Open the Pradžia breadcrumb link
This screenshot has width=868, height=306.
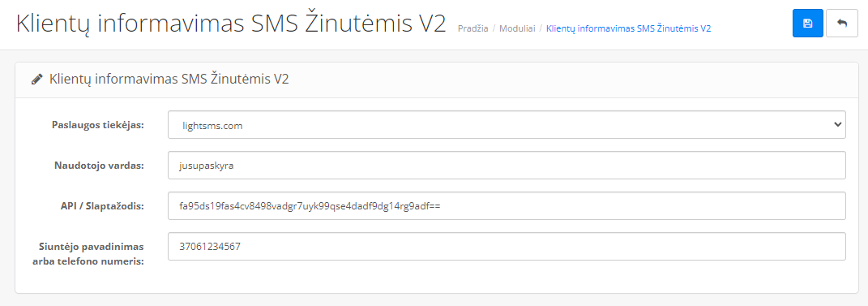(472, 28)
